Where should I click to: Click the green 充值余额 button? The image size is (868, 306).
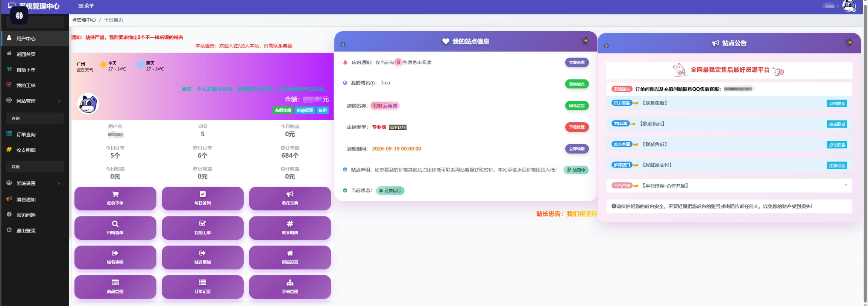tap(283, 110)
